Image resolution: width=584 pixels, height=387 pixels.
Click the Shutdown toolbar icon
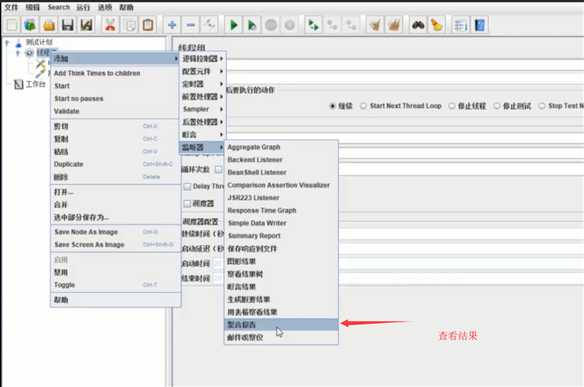(x=289, y=25)
